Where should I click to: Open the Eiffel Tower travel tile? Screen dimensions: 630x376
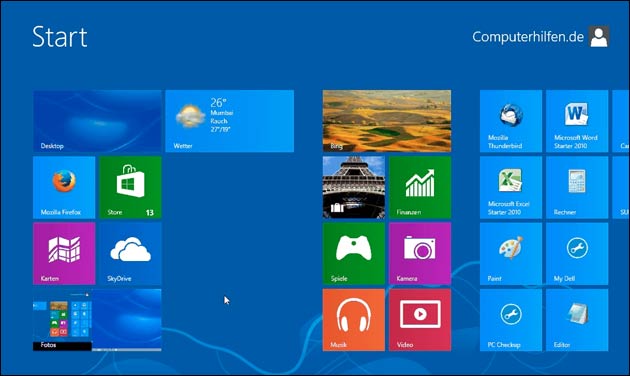click(x=354, y=187)
